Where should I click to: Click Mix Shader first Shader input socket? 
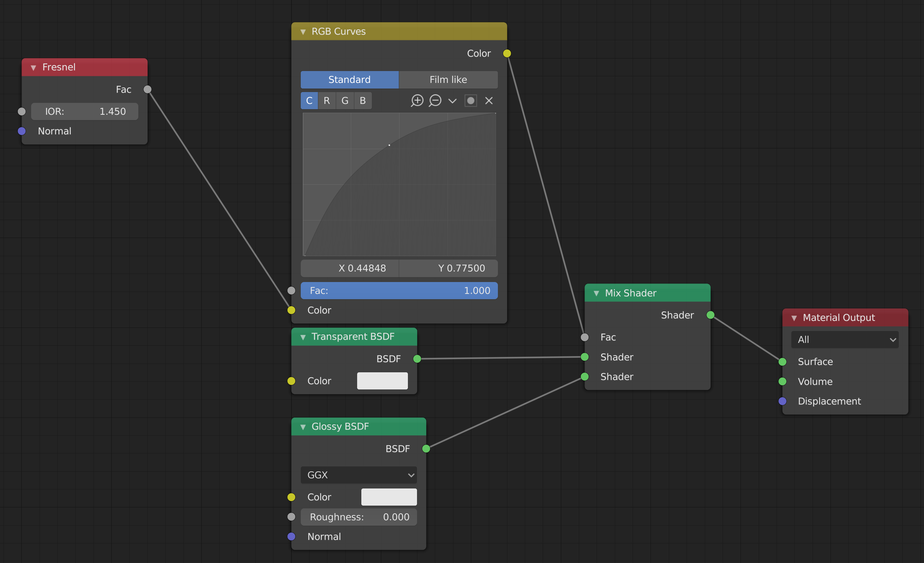585,357
